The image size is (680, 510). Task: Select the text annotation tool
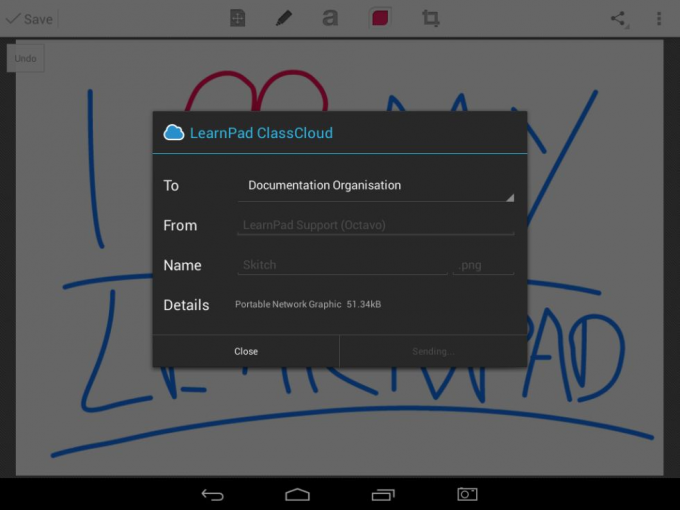330,18
